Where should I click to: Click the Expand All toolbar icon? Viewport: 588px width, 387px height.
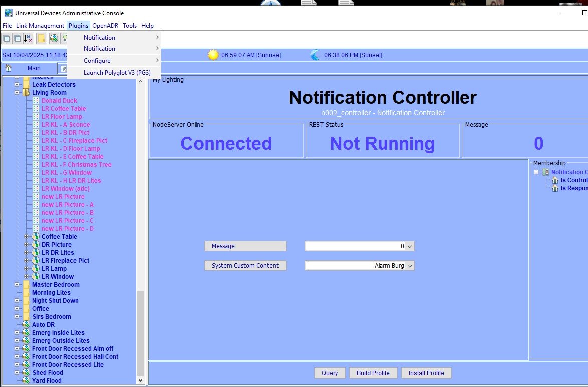pos(7,39)
